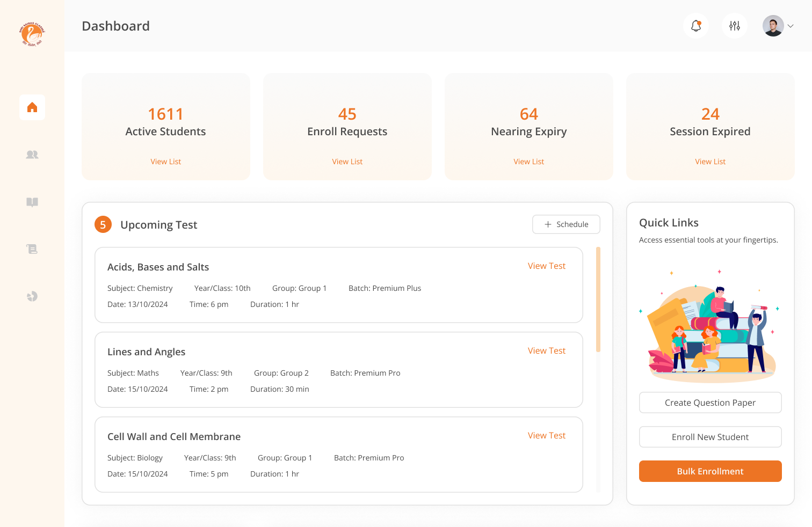Click the Upcoming Test list scrollbar
This screenshot has height=527, width=812.
pos(598,299)
